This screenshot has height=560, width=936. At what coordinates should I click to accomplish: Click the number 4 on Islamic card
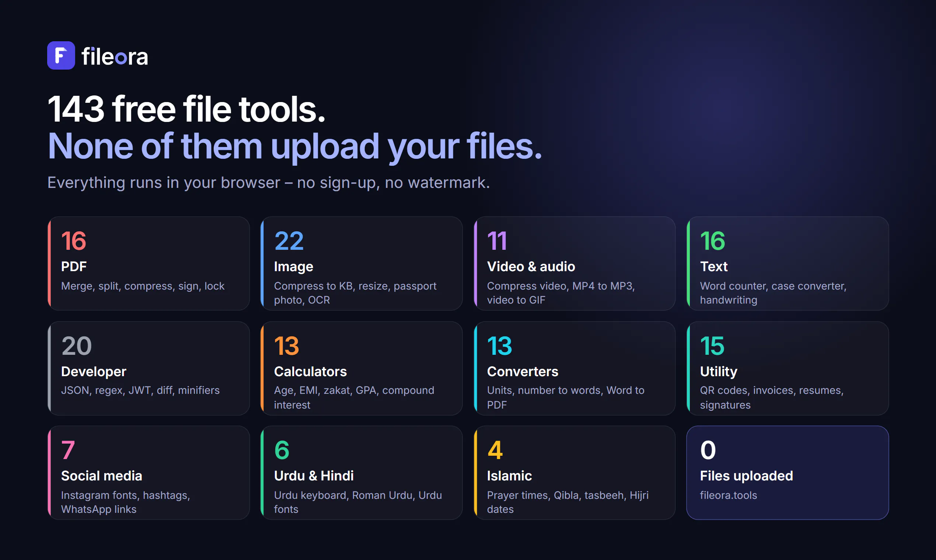pyautogui.click(x=495, y=450)
